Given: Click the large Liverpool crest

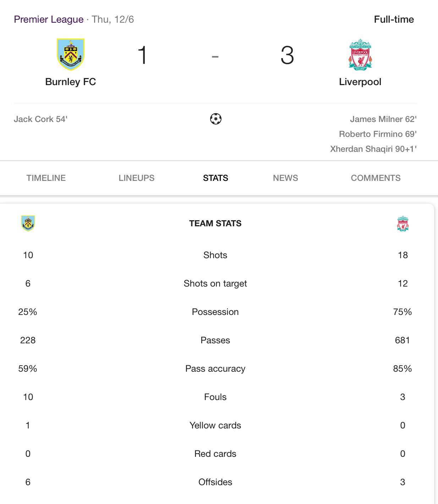Looking at the screenshot, I should click(360, 55).
